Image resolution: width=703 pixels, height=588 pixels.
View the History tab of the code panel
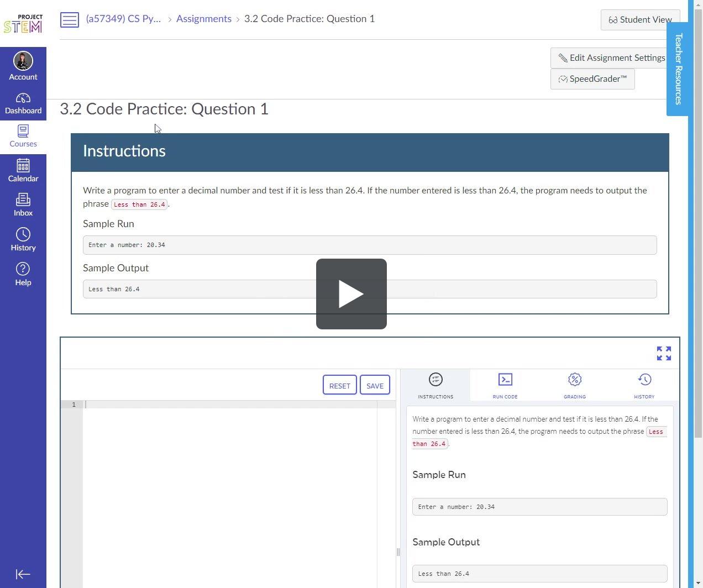(644, 385)
